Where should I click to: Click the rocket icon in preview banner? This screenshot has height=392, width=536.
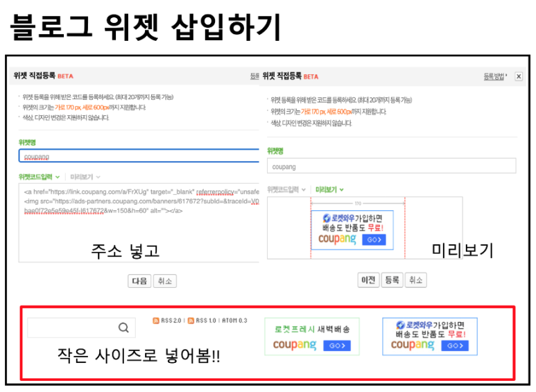click(327, 218)
